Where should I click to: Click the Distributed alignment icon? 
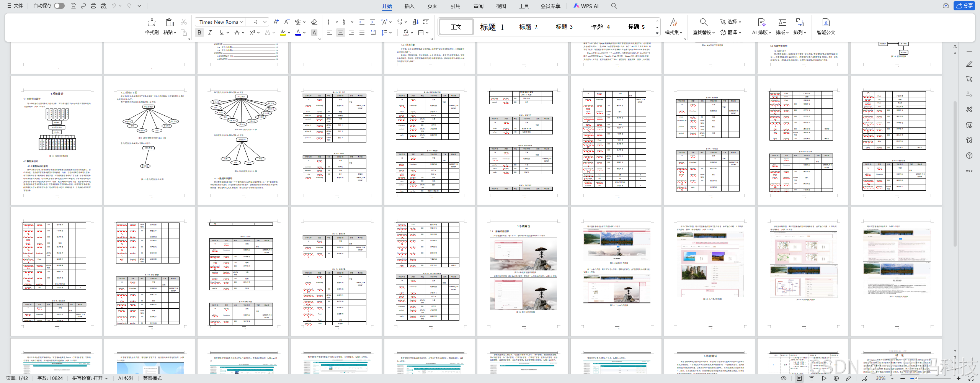coord(373,33)
